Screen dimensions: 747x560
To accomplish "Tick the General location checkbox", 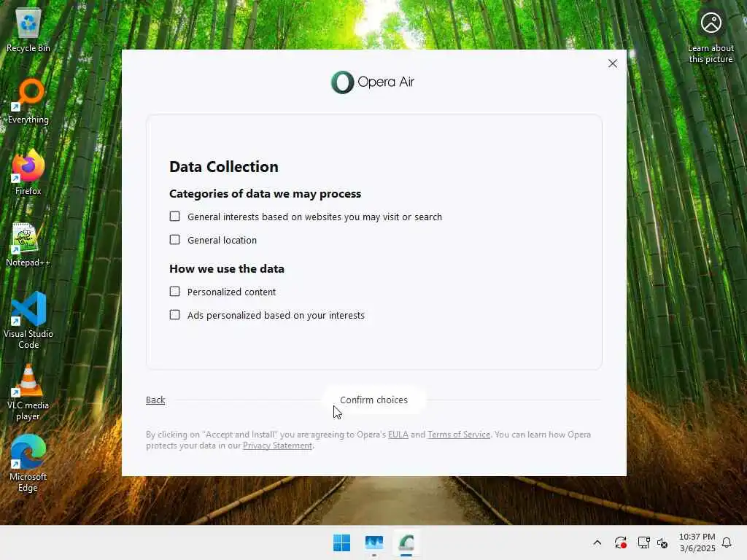I will point(175,239).
